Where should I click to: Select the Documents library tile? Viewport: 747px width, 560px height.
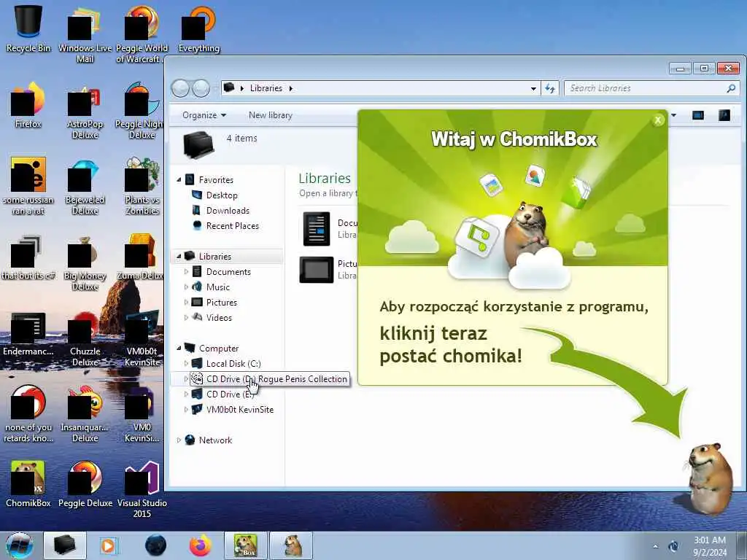(329, 228)
